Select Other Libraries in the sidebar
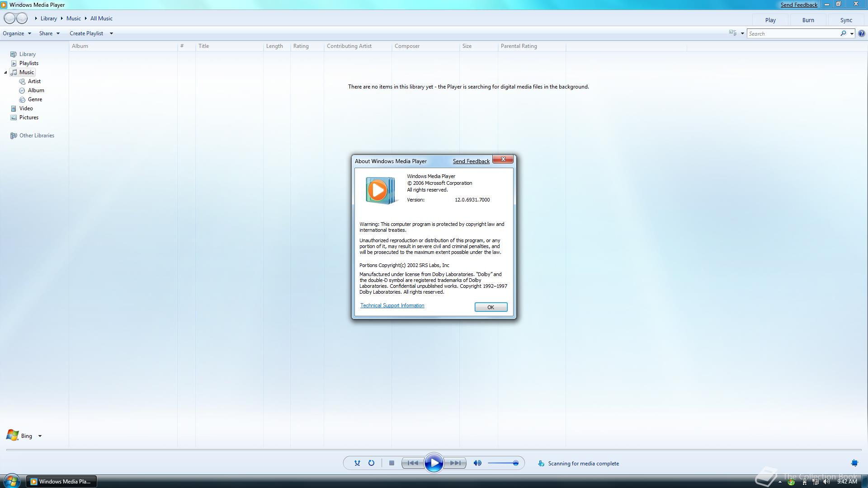868x488 pixels. [x=33, y=136]
